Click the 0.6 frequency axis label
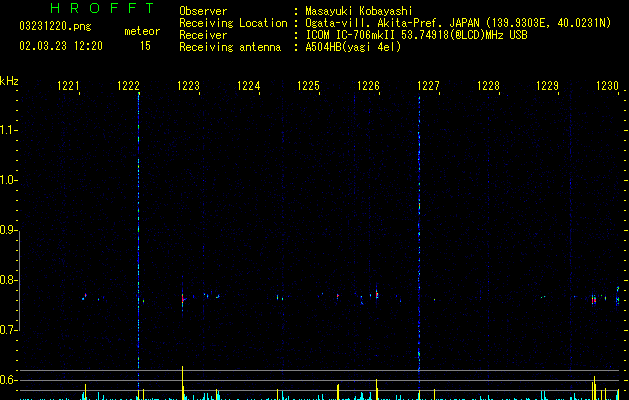 (8, 380)
